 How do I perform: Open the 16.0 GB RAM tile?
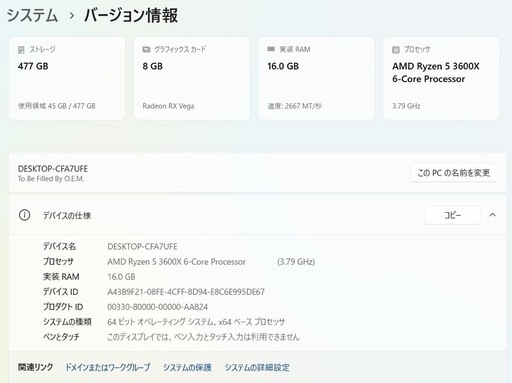coord(316,78)
